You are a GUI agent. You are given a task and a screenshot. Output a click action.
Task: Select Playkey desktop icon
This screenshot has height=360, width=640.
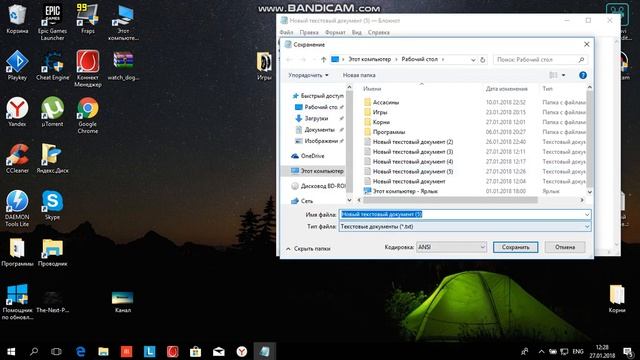17,65
